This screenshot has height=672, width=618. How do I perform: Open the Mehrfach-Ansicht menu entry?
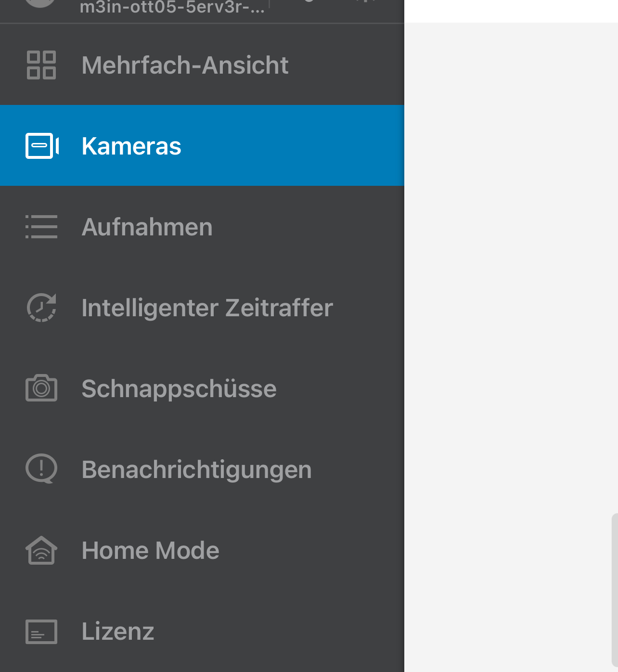(x=185, y=65)
